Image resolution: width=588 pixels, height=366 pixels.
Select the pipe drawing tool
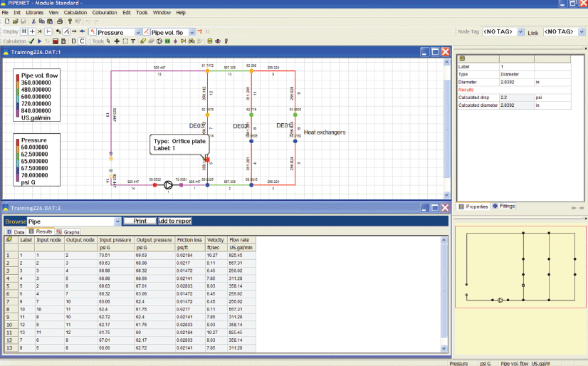[x=143, y=41]
